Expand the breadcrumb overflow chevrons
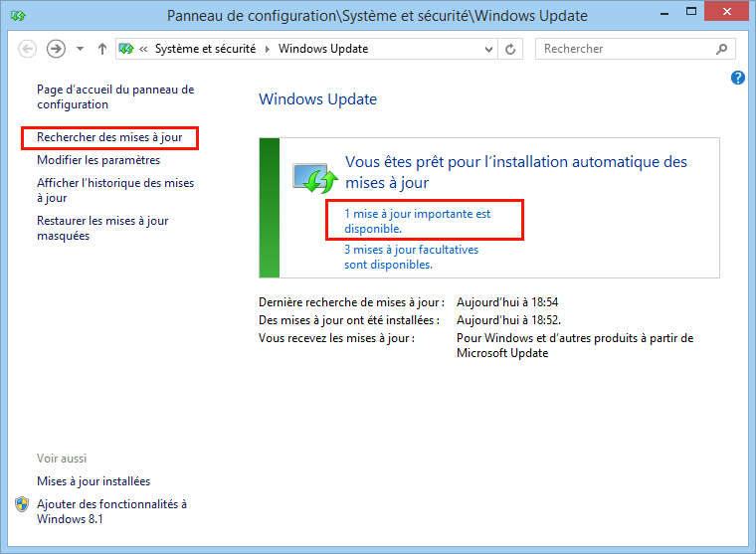Screen dimensions: 756x554 pyautogui.click(x=143, y=49)
